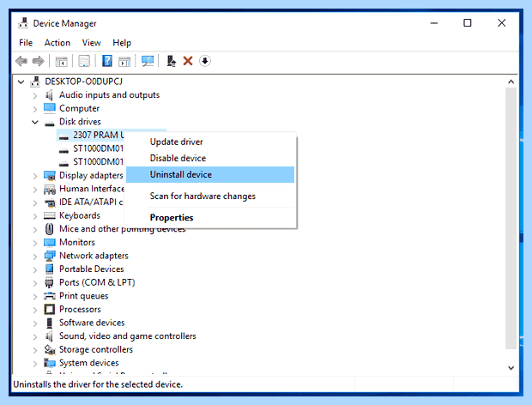Expand Audio inputs and outputs
Viewport: 532px width, 405px height.
coord(35,95)
